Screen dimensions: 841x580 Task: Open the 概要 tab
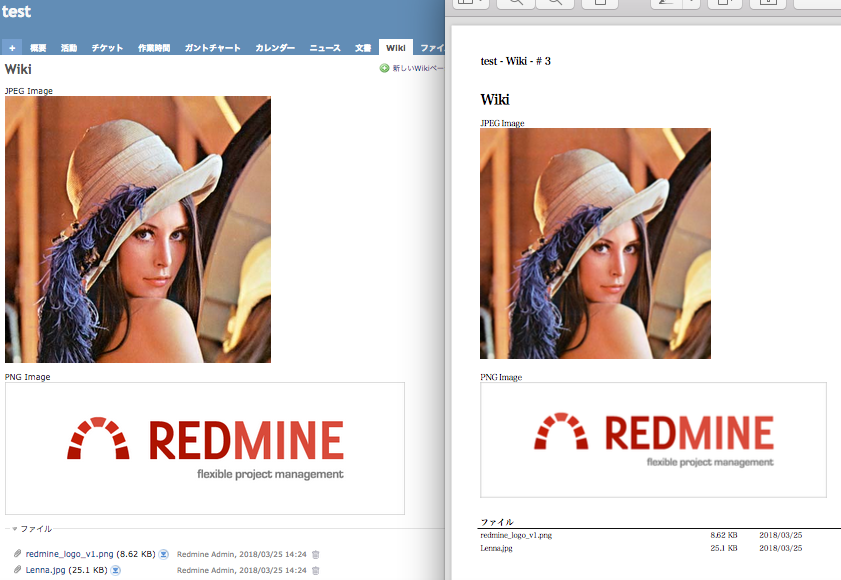click(x=38, y=48)
